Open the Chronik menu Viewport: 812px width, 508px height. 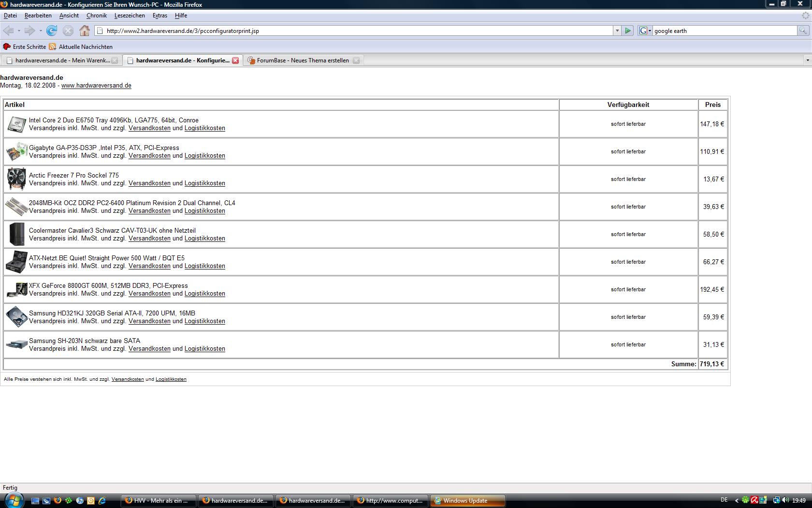pos(97,15)
